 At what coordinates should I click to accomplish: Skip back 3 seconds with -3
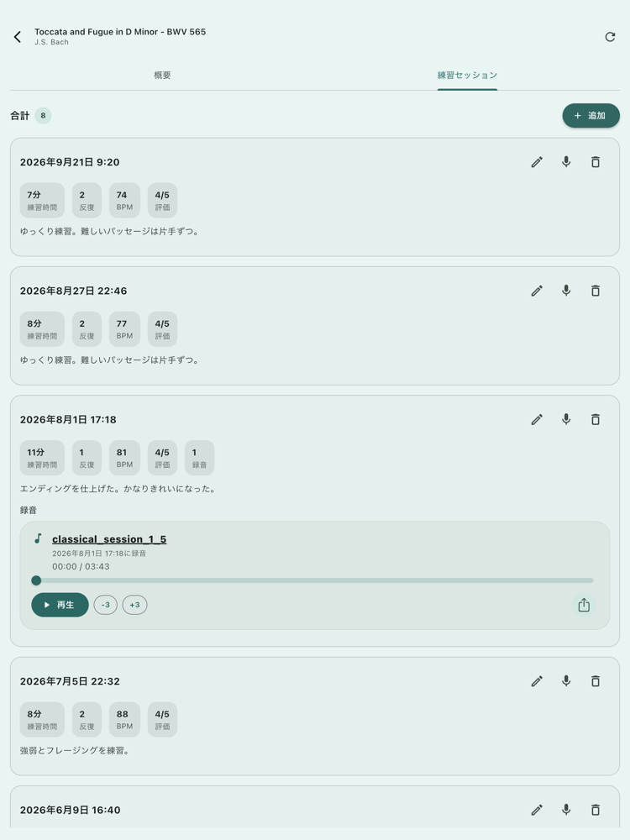106,605
